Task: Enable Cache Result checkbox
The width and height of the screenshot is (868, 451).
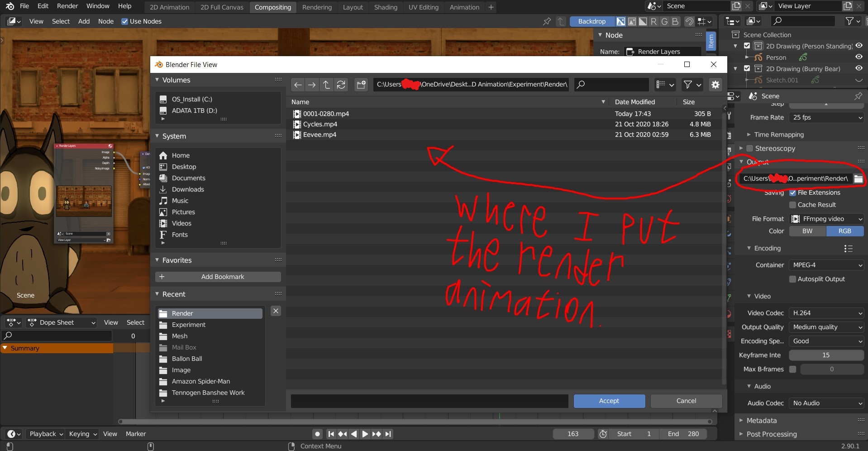Action: [792, 205]
